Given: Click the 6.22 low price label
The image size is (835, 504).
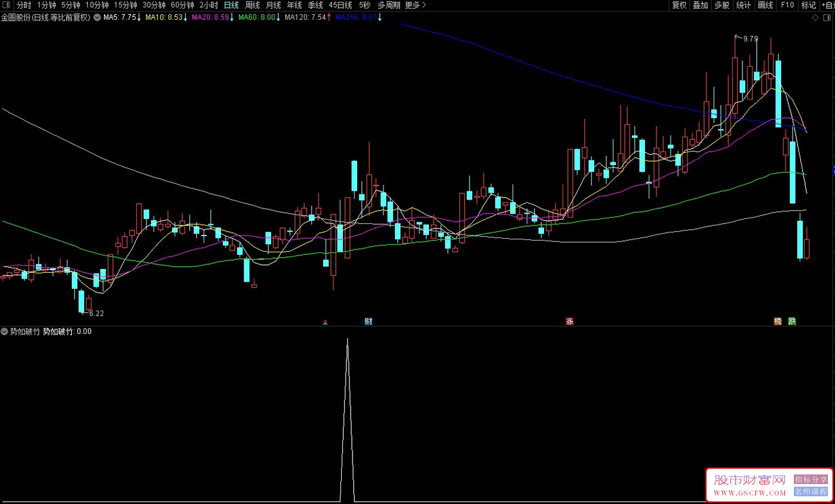Looking at the screenshot, I should (96, 314).
